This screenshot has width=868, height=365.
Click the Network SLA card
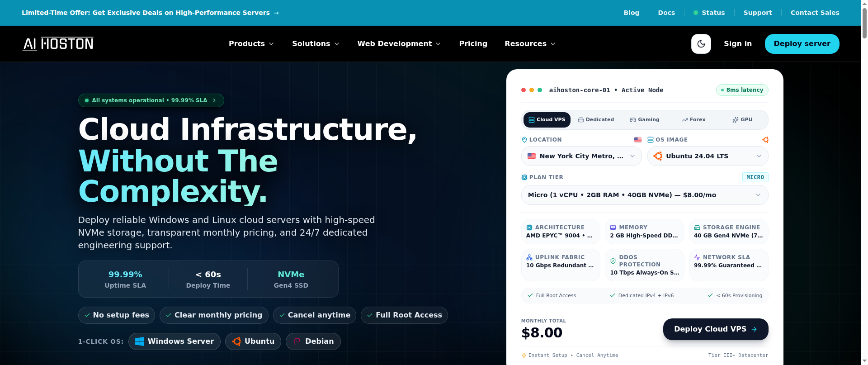(x=729, y=265)
